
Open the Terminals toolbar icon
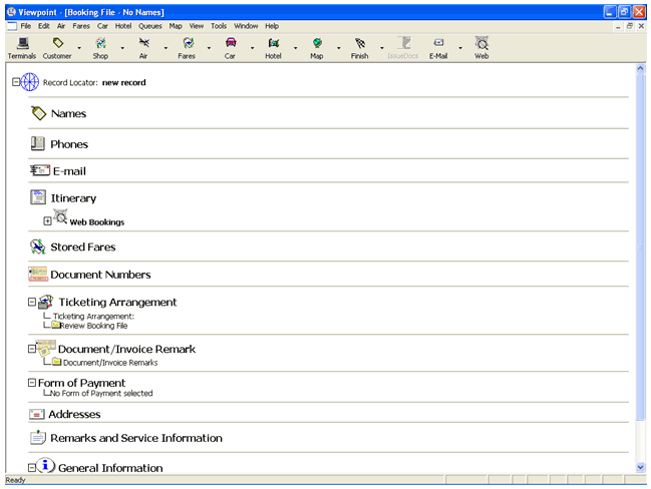click(x=22, y=43)
